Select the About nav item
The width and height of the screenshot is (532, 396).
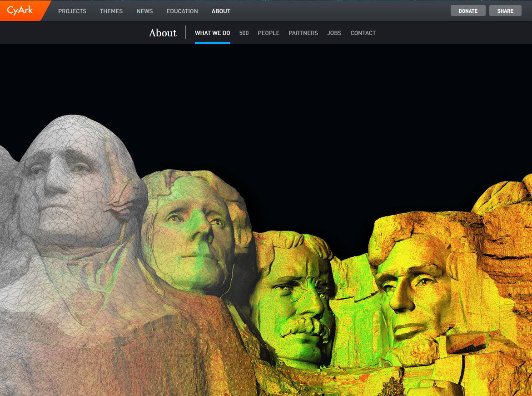coord(221,11)
